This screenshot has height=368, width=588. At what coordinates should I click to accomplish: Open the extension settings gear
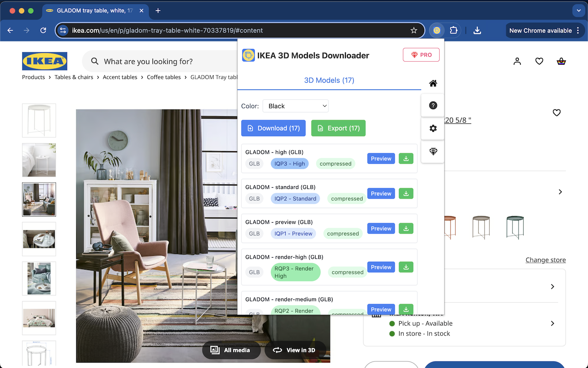(432, 128)
